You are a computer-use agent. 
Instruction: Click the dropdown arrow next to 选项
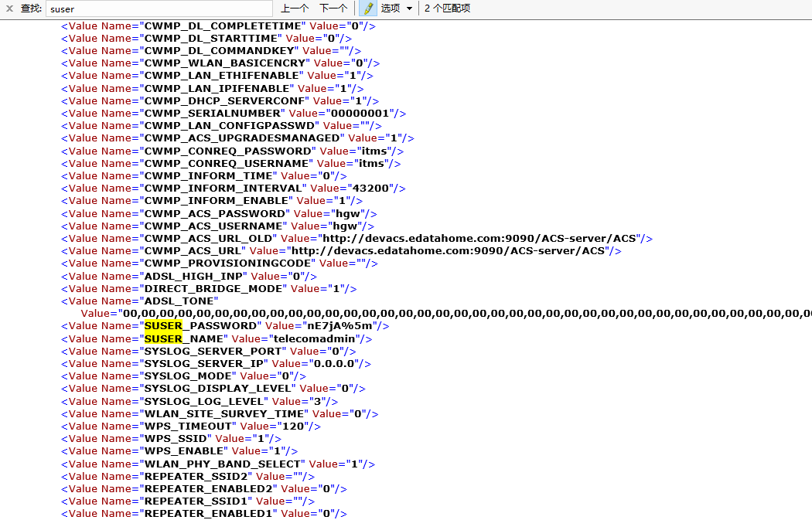coord(409,8)
